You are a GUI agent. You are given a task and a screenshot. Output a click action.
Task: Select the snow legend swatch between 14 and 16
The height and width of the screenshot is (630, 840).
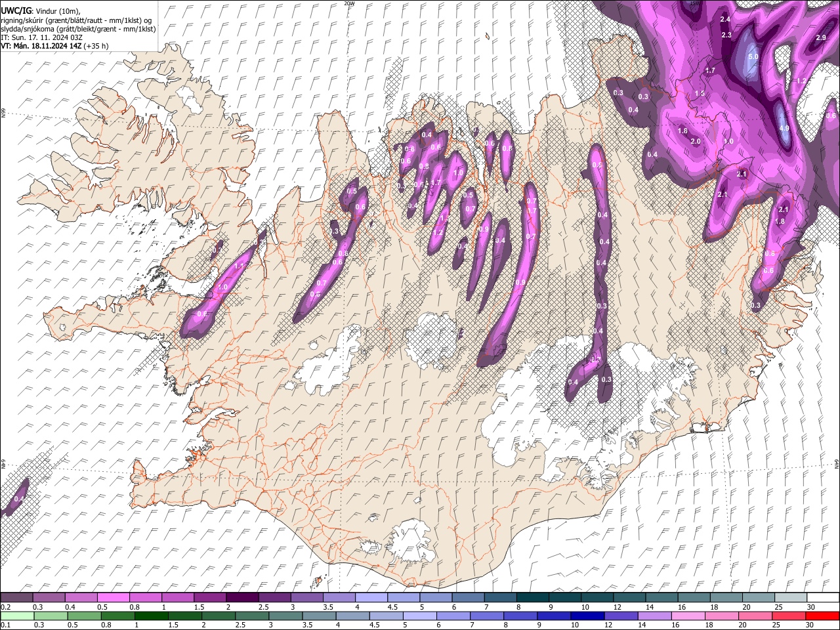[661, 597]
